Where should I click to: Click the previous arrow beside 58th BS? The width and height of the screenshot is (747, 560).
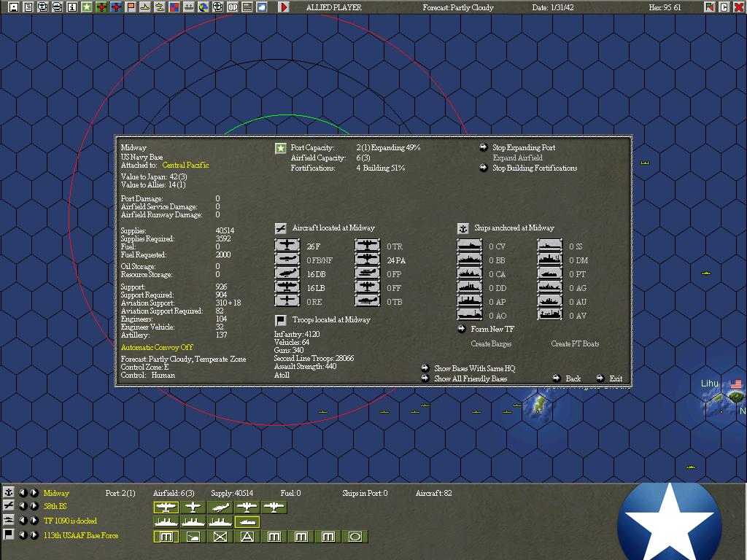[23, 505]
